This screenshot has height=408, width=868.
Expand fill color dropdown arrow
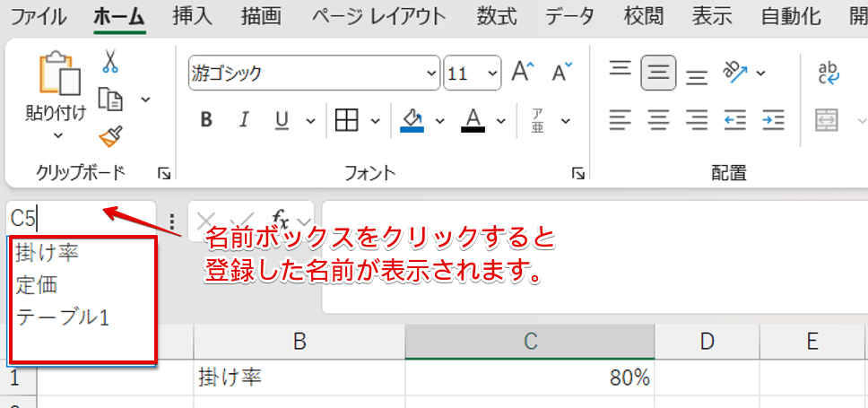[x=440, y=121]
